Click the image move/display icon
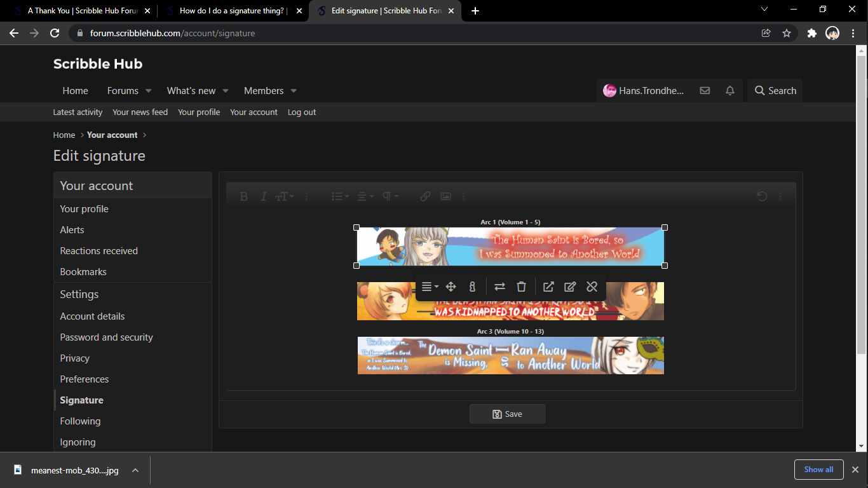 tap(451, 287)
